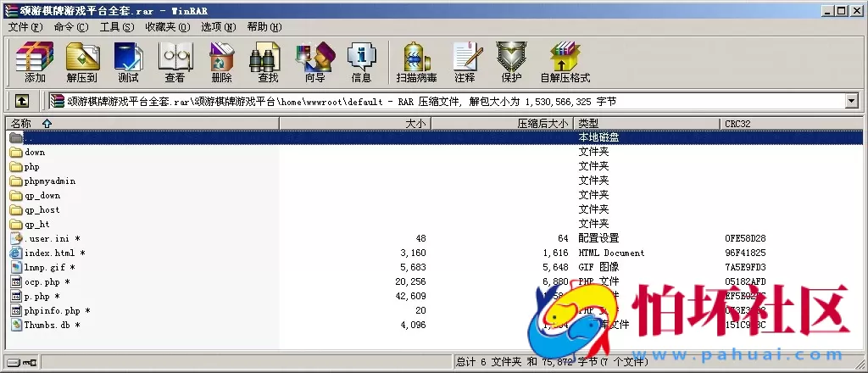Click the Virus Scan (扫描病毒) icon
Screen dimensions: 868x373
tap(416, 62)
